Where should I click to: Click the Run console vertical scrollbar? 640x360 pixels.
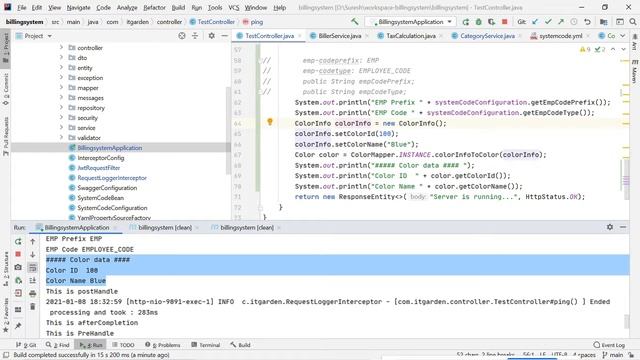(x=627, y=321)
